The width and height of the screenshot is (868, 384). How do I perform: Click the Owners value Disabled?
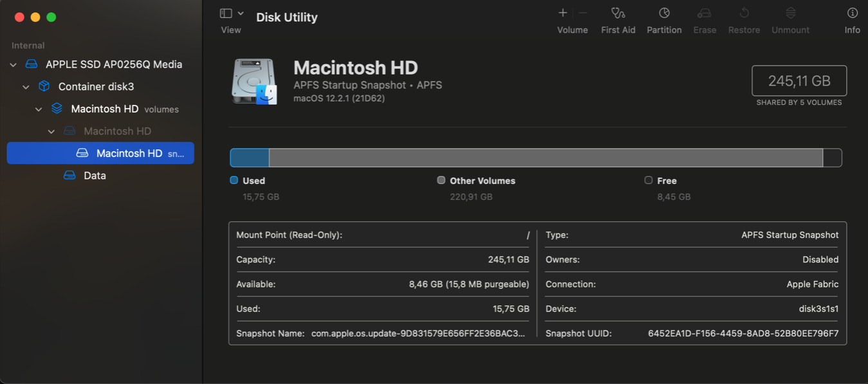click(x=820, y=260)
